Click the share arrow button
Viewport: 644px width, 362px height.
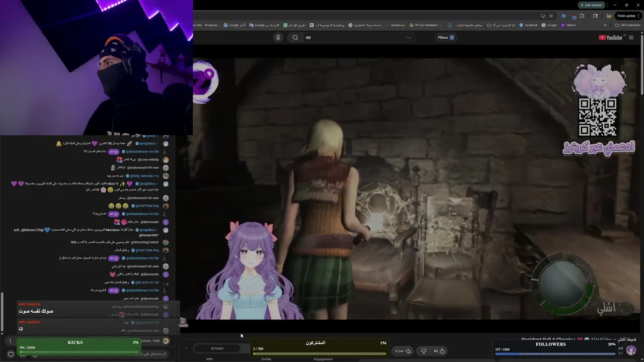[x=404, y=351]
